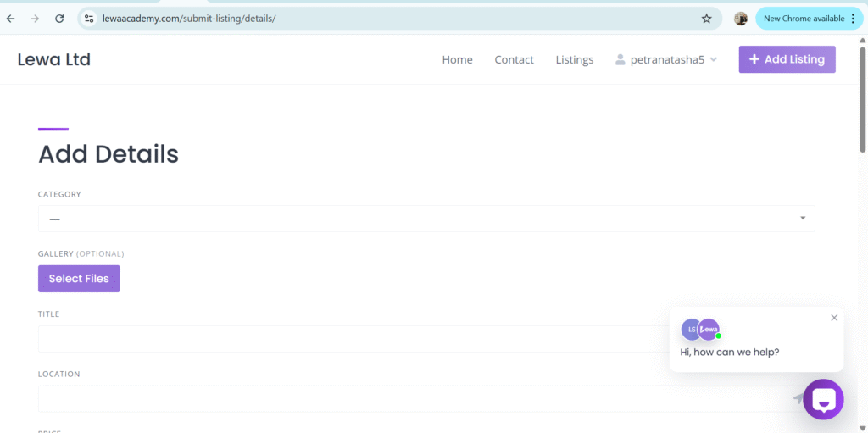This screenshot has height=433, width=868.
Task: Open the Contact page
Action: [514, 60]
